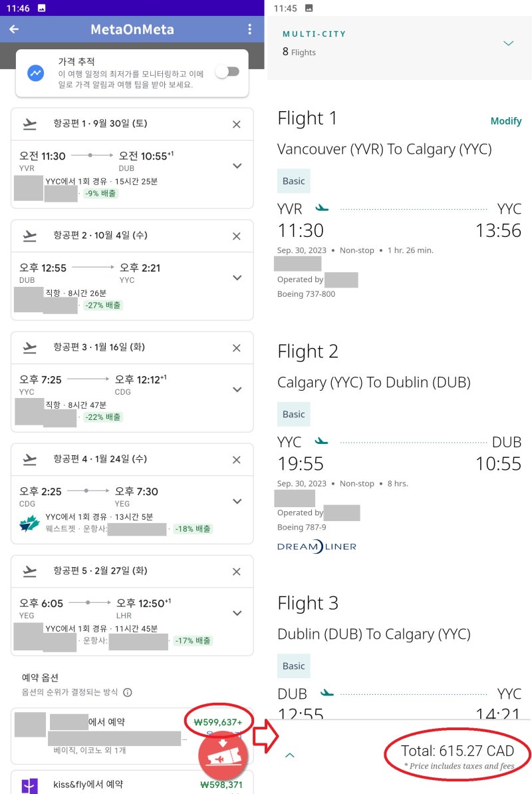
Task: Expand the YYC to CDG flight details
Action: [x=237, y=389]
